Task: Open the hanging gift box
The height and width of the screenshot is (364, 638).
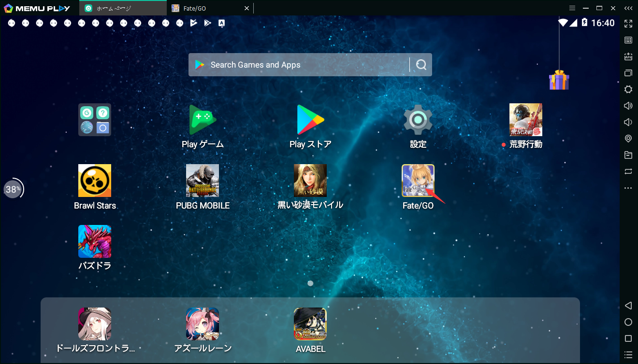Action: tap(559, 80)
